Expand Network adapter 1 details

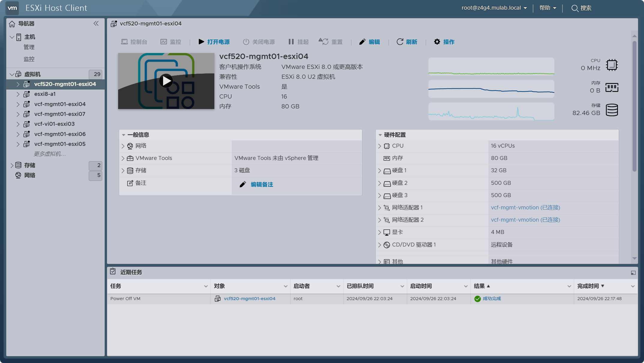coord(380,208)
